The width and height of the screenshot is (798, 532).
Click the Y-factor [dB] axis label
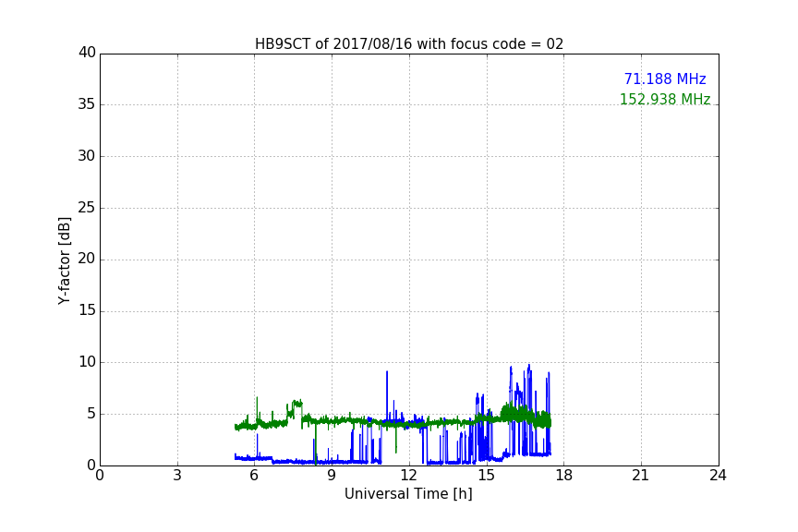(65, 260)
